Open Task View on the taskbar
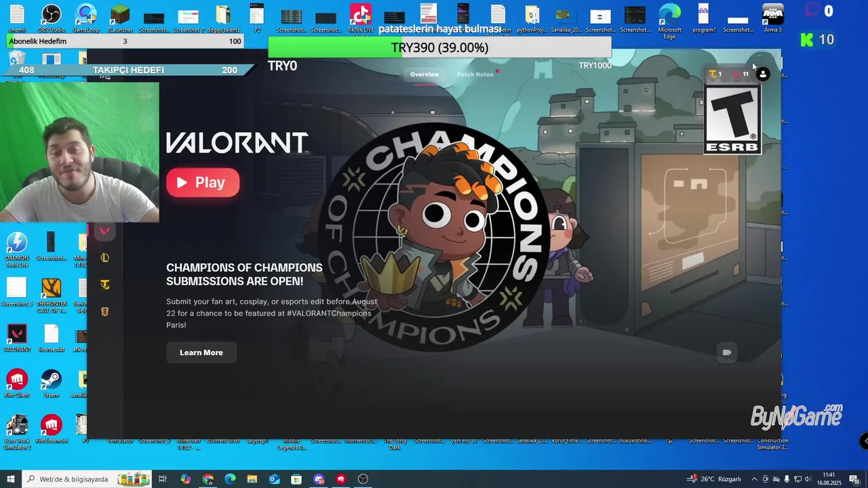 coord(163,479)
